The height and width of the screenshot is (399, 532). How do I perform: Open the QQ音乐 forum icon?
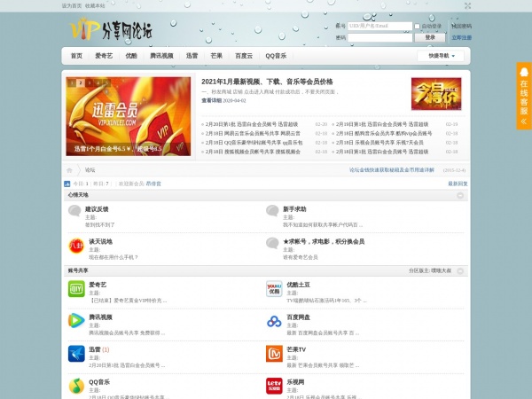(76, 386)
